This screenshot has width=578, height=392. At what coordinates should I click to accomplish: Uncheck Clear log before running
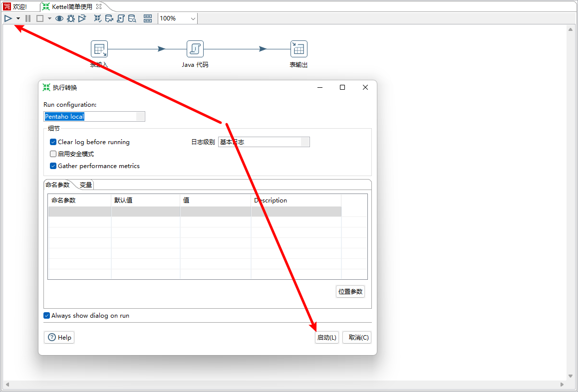53,142
